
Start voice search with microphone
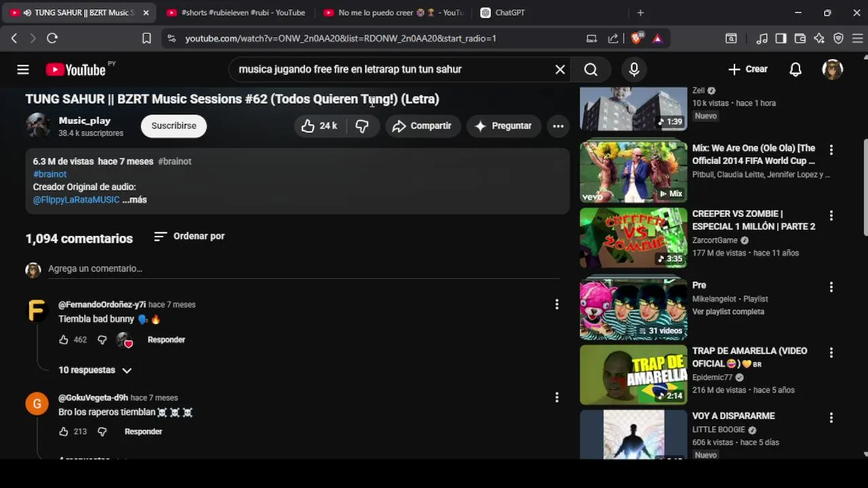(x=634, y=69)
